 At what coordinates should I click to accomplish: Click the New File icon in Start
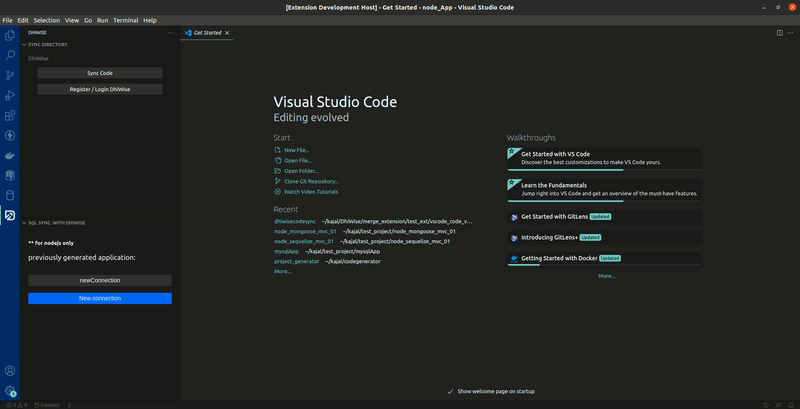click(278, 150)
